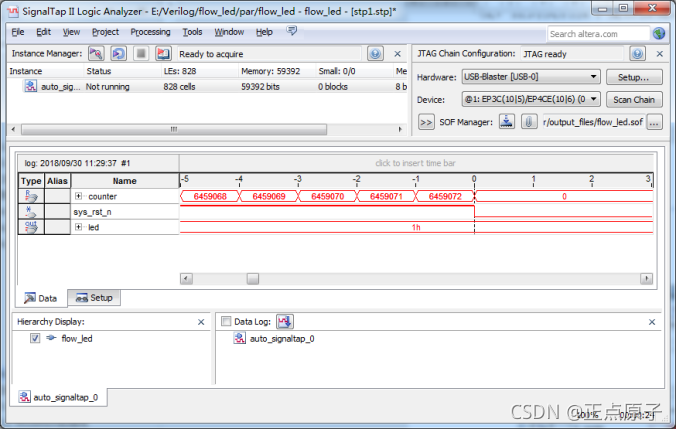Screen dimensions: 677x430
Task: Click the sys_rst_n signal type icon
Action: click(31, 212)
